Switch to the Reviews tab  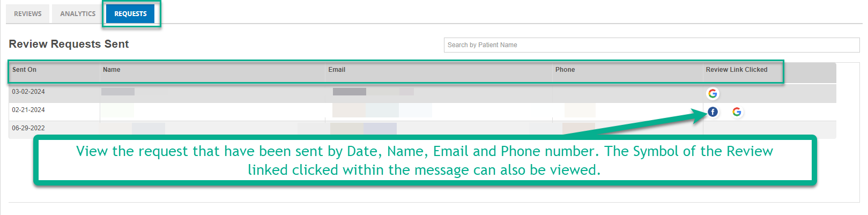[x=27, y=13]
